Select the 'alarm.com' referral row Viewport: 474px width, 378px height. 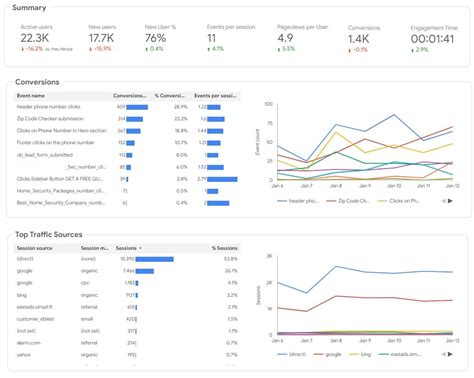tap(127, 343)
